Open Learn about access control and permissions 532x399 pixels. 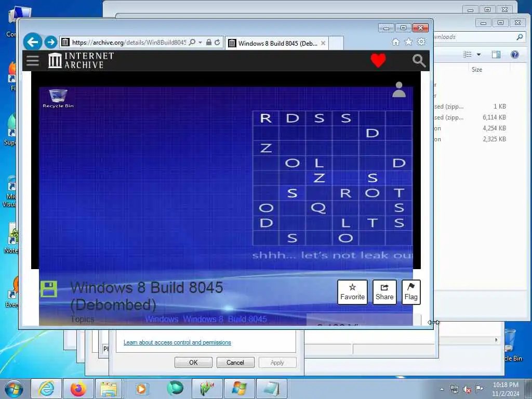point(177,342)
